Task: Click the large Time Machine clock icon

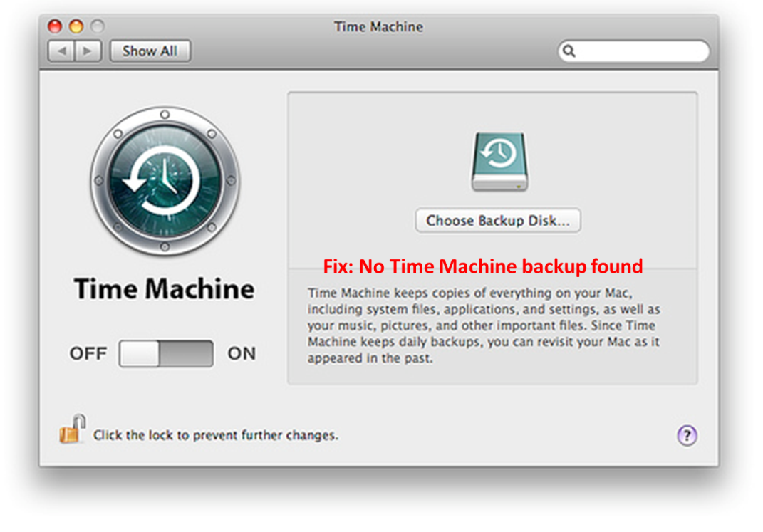Action: pos(165,182)
